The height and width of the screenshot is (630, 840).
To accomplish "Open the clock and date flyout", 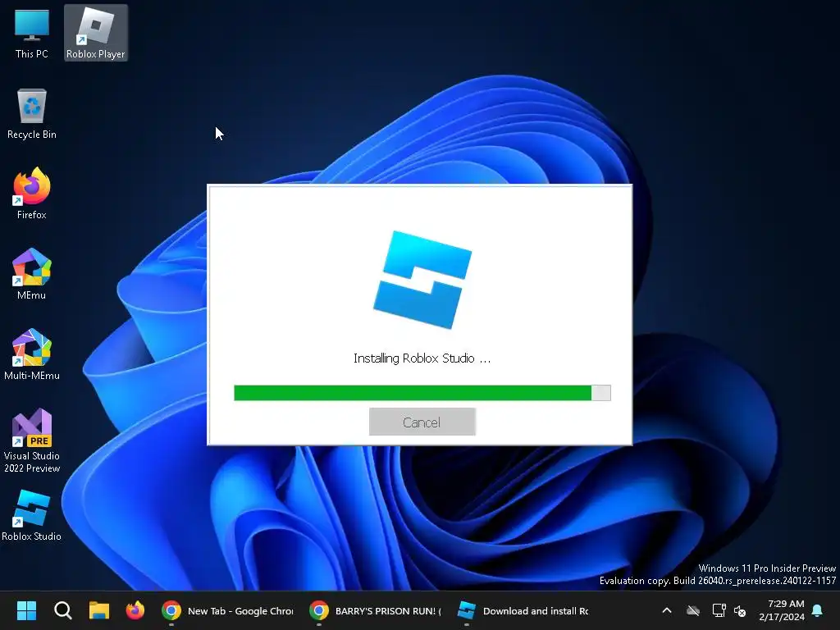I will point(782,610).
